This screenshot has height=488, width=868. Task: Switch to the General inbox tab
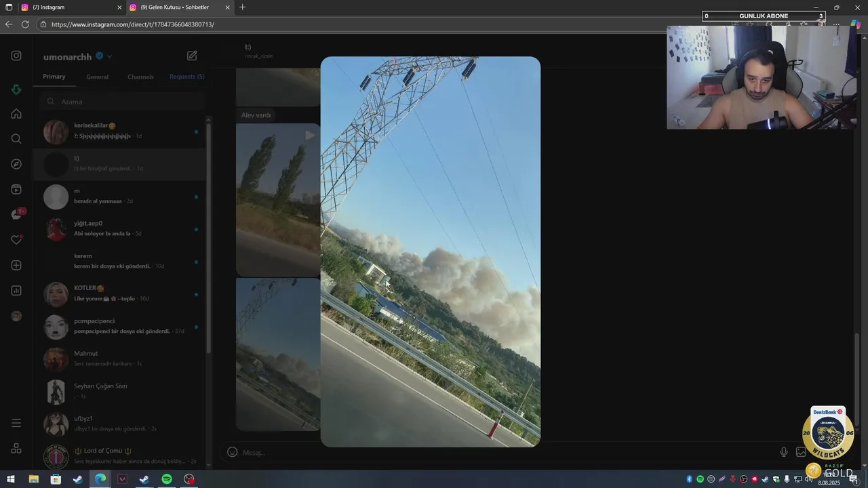point(97,77)
